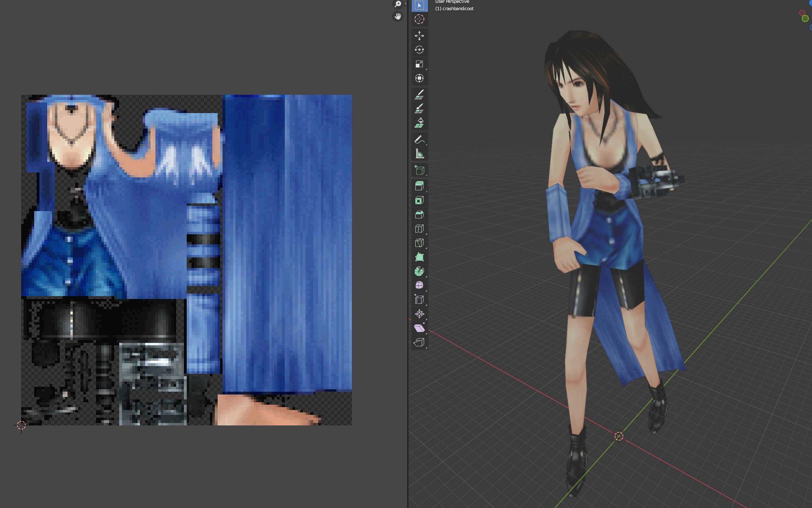Expand image editor sidebar with small arrow
The height and width of the screenshot is (508, 812).
coord(406,3)
